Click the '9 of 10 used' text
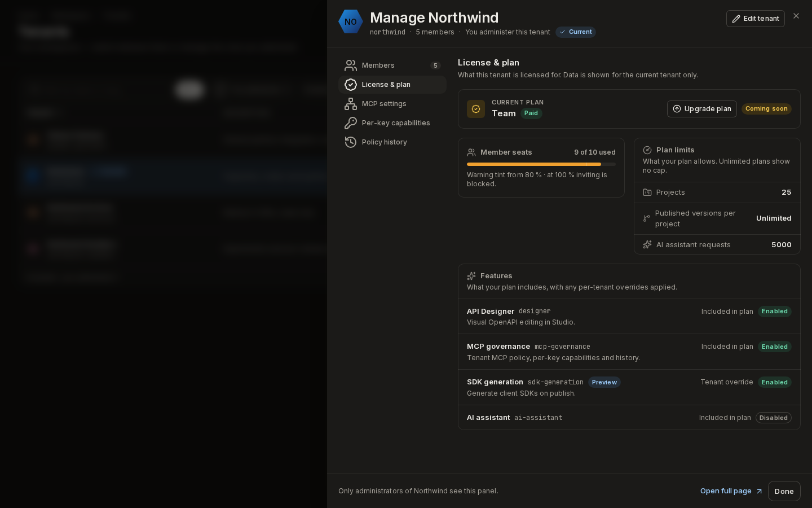Image resolution: width=812 pixels, height=508 pixels. click(x=595, y=152)
